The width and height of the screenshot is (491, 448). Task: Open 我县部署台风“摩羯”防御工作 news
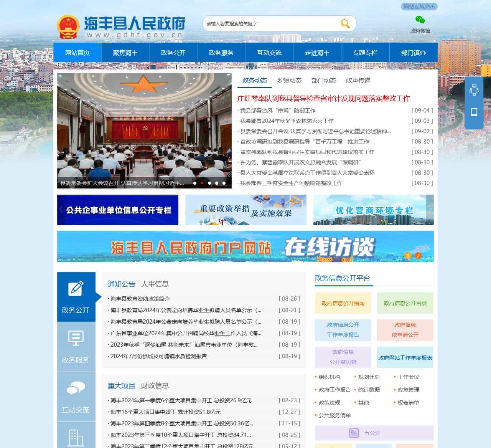coord(278,111)
